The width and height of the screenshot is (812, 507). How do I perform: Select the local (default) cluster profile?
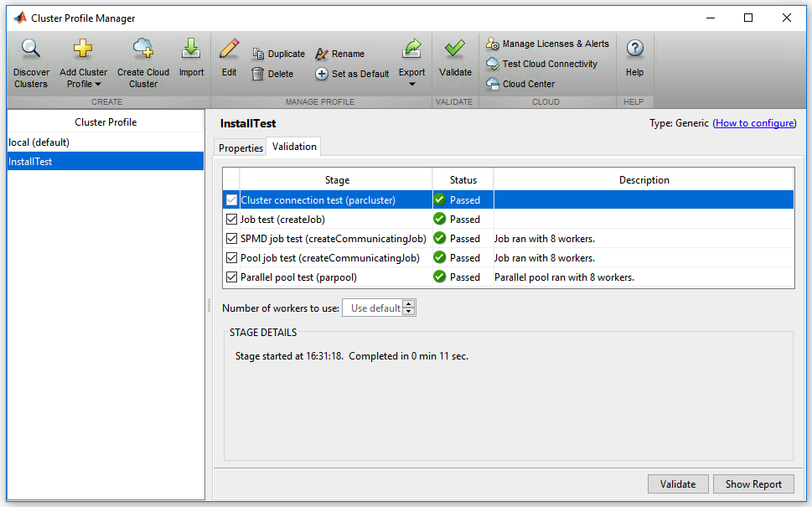pos(39,142)
